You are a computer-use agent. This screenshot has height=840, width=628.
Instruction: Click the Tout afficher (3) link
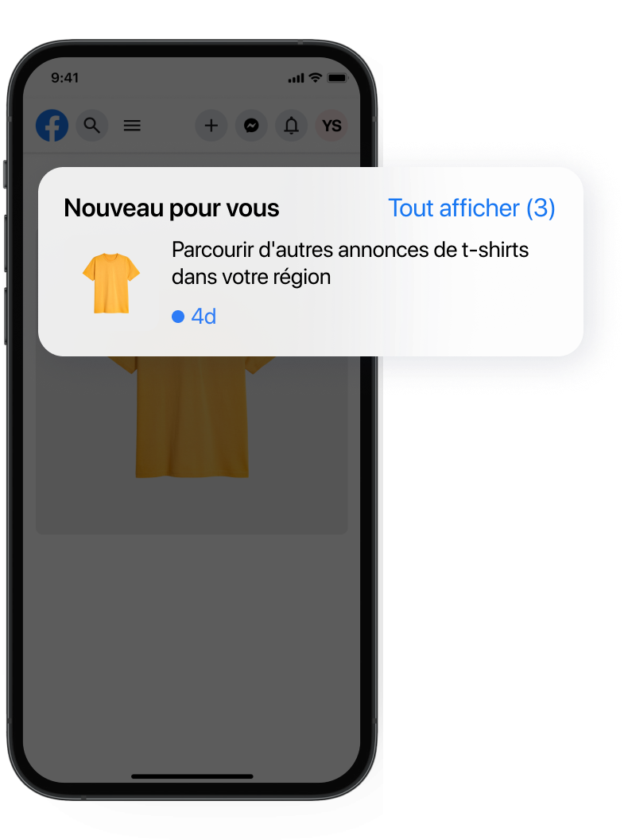click(471, 208)
